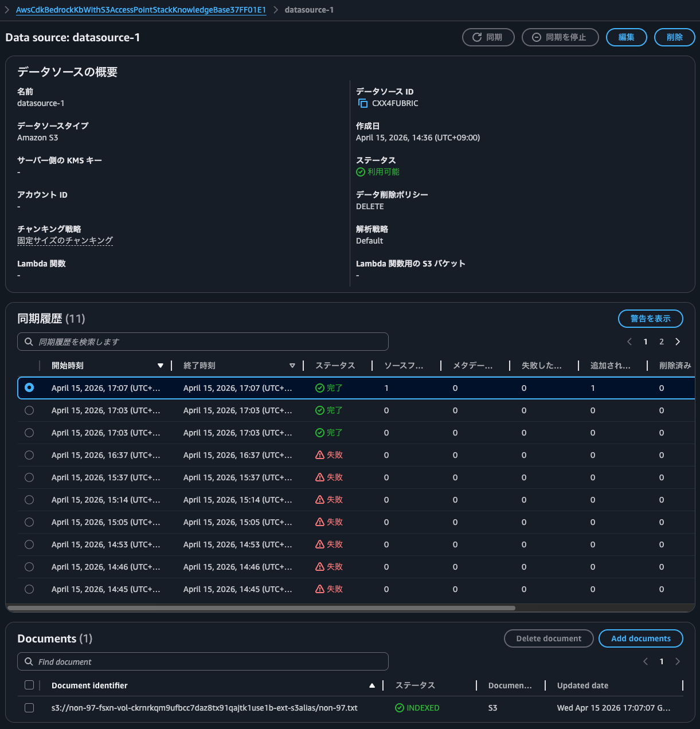Click the sync history search field

coord(203,342)
